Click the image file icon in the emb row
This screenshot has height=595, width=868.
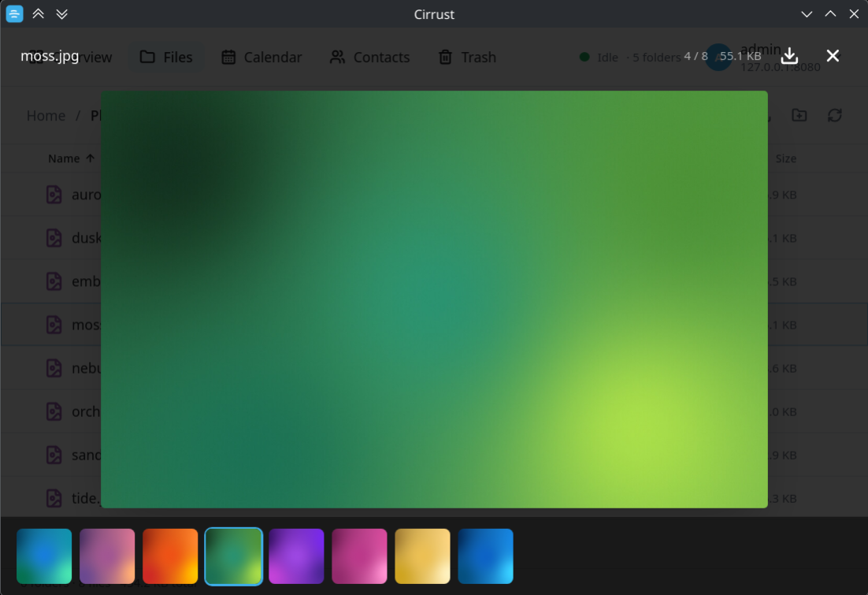tap(54, 281)
